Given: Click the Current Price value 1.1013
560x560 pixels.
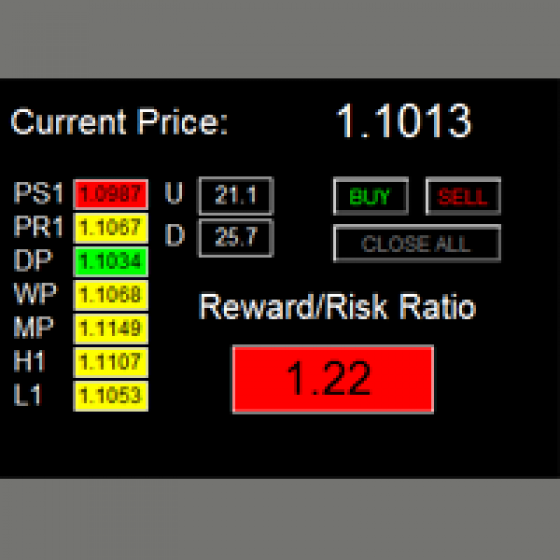Looking at the screenshot, I should pyautogui.click(x=404, y=121).
